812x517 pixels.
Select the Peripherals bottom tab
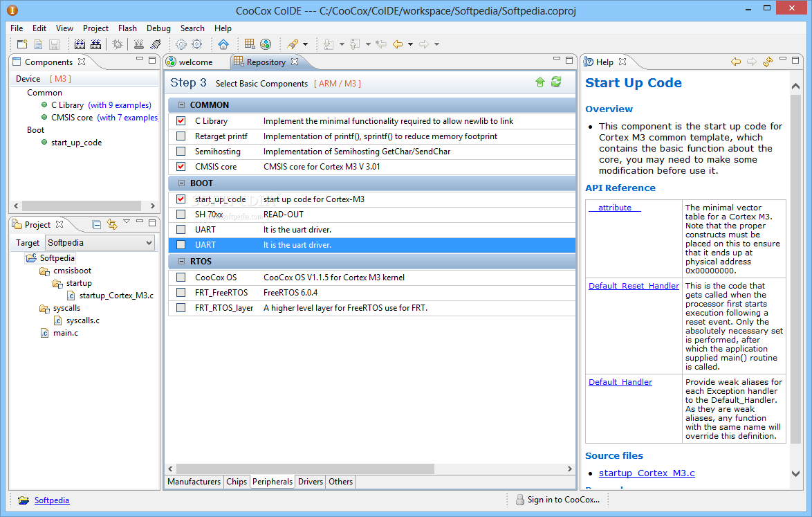click(x=273, y=481)
